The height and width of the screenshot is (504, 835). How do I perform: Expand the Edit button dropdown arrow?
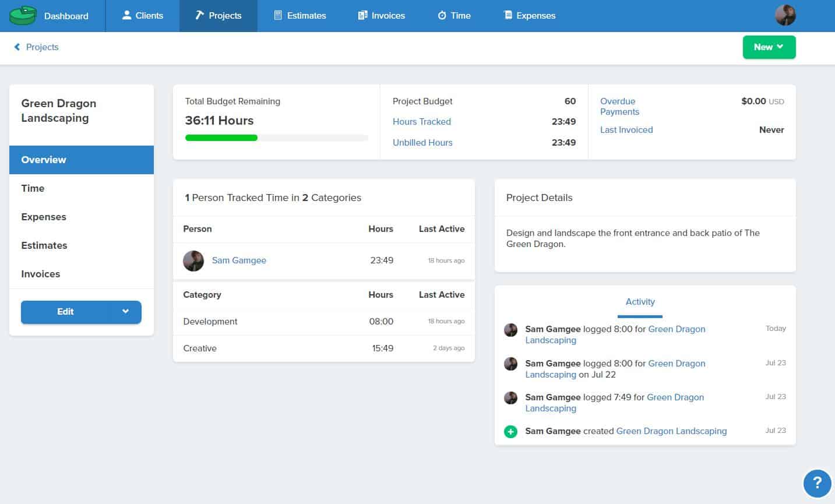point(125,312)
